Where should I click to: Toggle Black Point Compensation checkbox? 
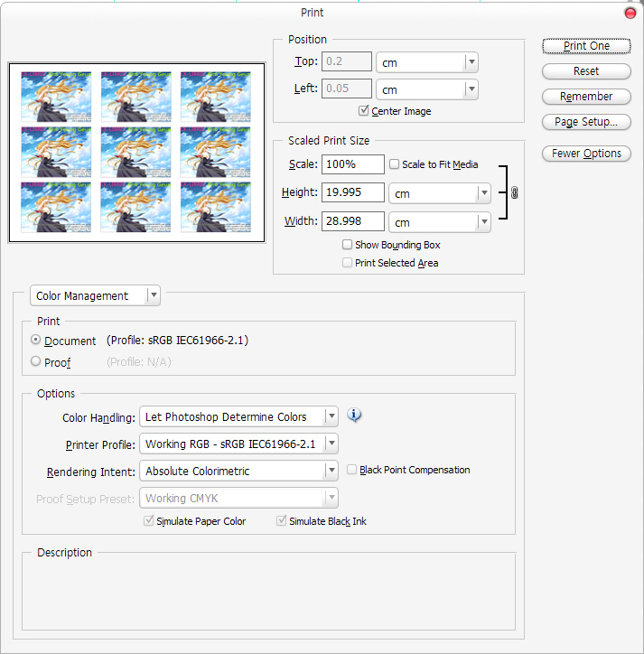351,470
